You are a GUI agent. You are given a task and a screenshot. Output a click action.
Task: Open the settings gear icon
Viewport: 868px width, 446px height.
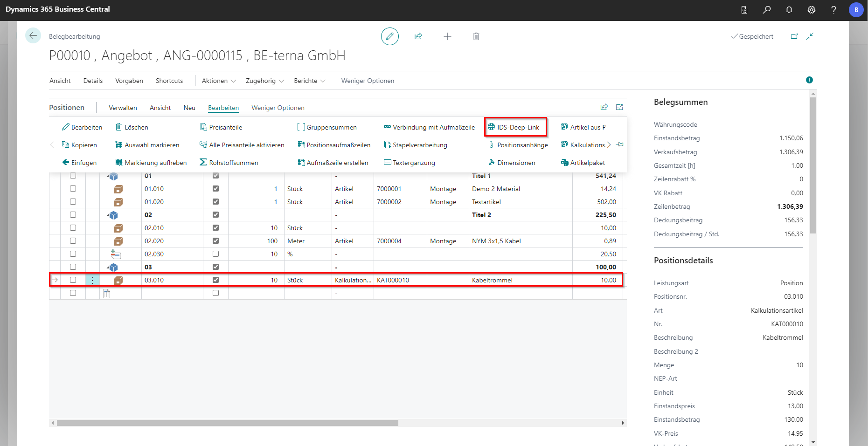[812, 10]
